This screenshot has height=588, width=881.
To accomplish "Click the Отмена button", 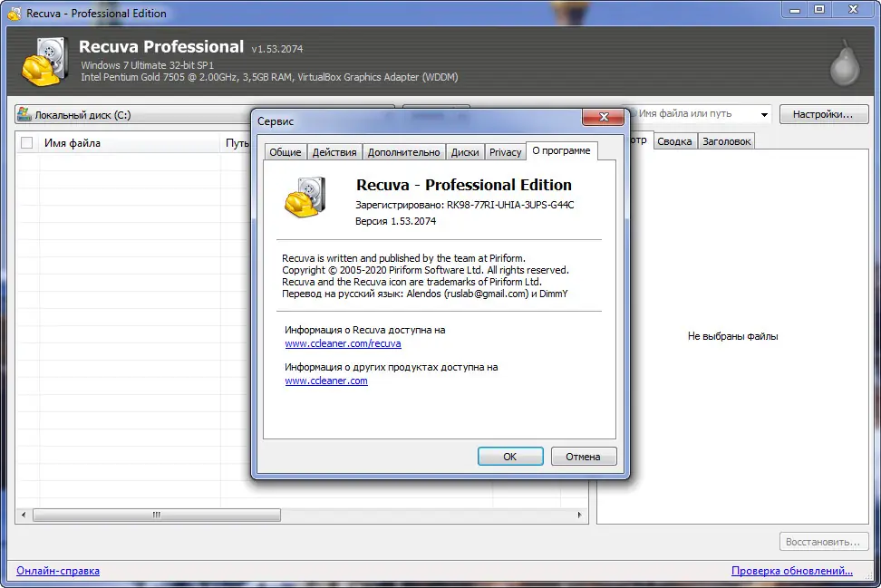I will point(583,457).
